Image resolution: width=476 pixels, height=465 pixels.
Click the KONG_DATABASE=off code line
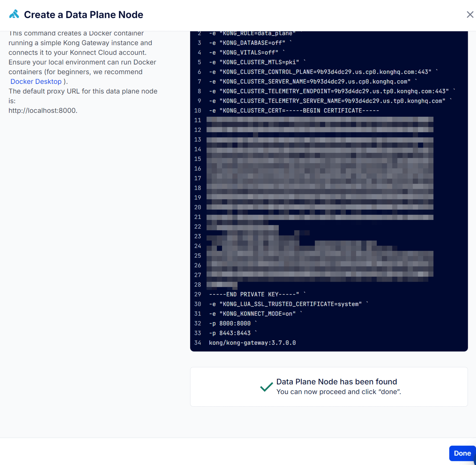pyautogui.click(x=250, y=43)
